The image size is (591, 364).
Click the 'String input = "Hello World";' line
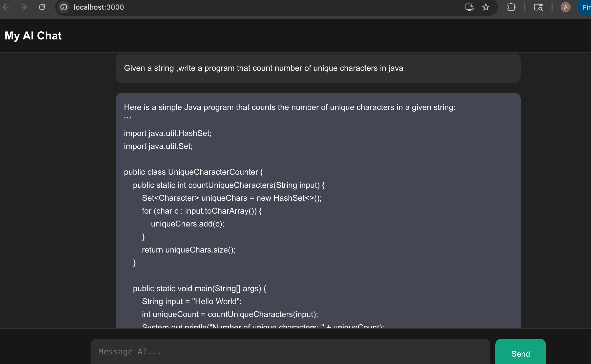(x=192, y=301)
